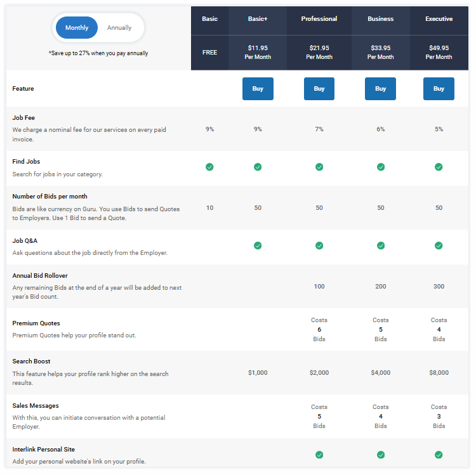Click Annual Bid Rollover feature title
476x475 pixels.
pos(40,276)
